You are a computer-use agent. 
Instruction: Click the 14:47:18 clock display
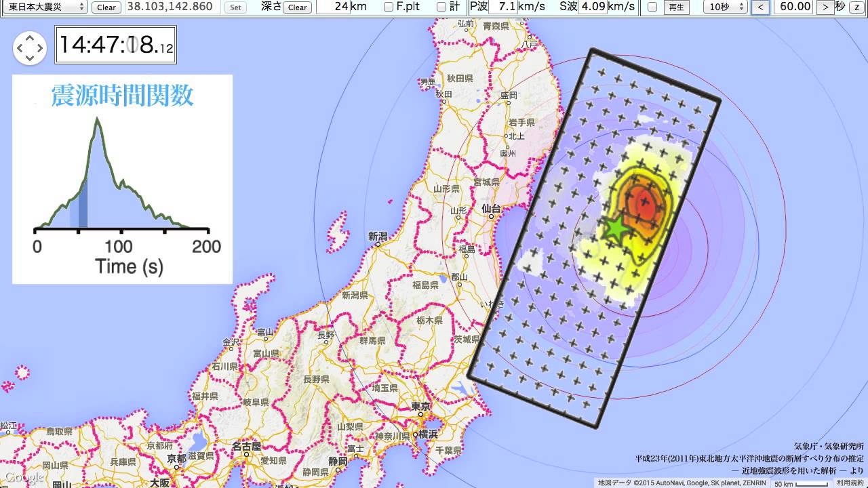[x=115, y=45]
